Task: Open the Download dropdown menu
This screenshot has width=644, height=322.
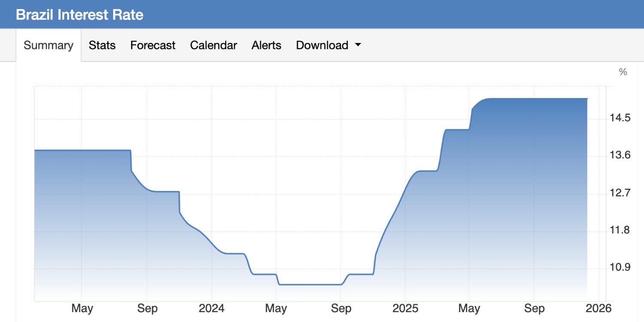Action: pyautogui.click(x=328, y=45)
